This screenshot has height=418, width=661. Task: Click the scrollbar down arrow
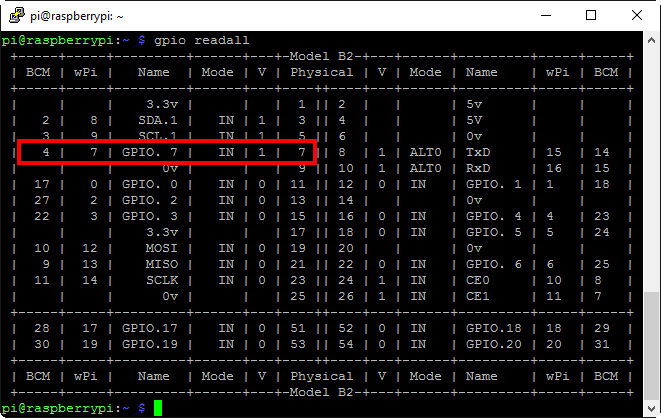(x=651, y=408)
